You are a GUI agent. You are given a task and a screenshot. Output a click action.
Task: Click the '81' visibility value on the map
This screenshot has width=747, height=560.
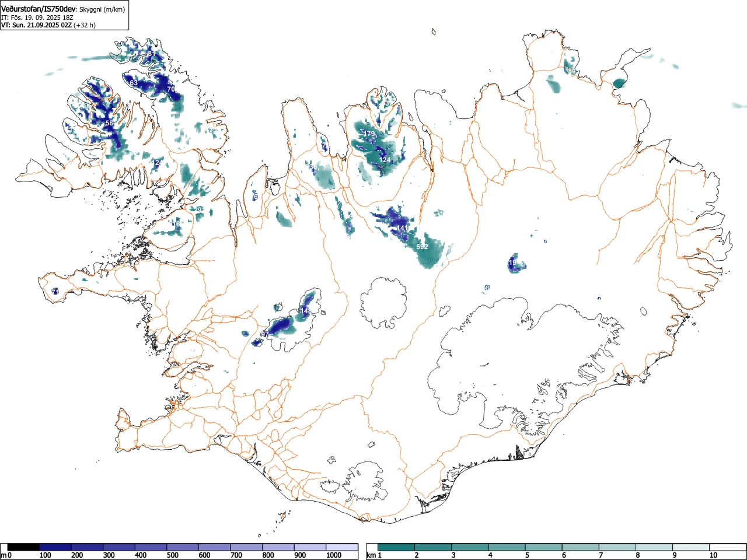coord(152,54)
